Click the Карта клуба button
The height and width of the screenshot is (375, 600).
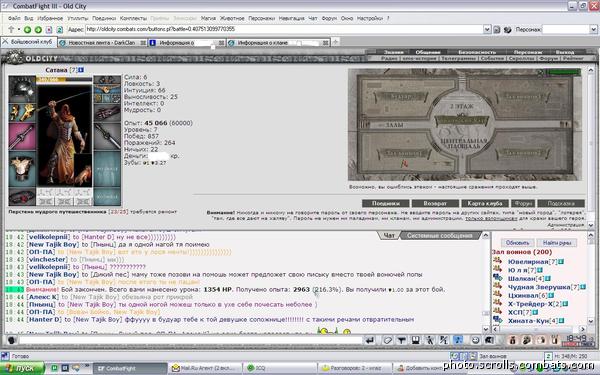(x=485, y=203)
